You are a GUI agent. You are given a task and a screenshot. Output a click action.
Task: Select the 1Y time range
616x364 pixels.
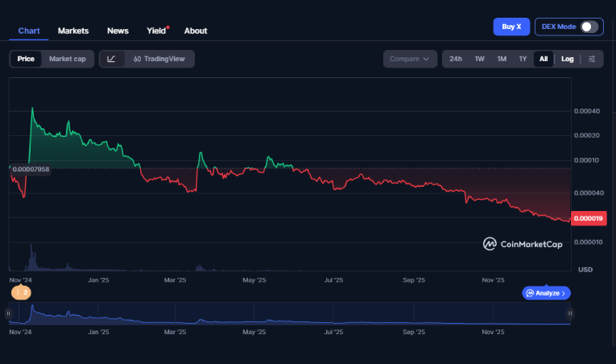523,59
